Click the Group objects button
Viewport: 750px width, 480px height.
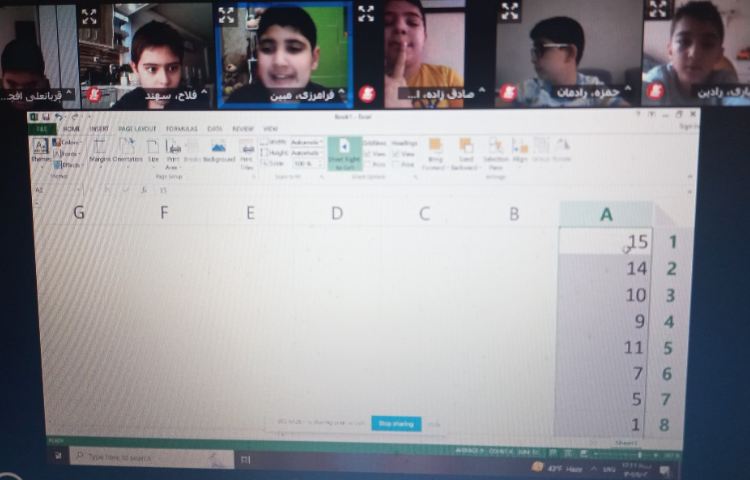pos(541,150)
